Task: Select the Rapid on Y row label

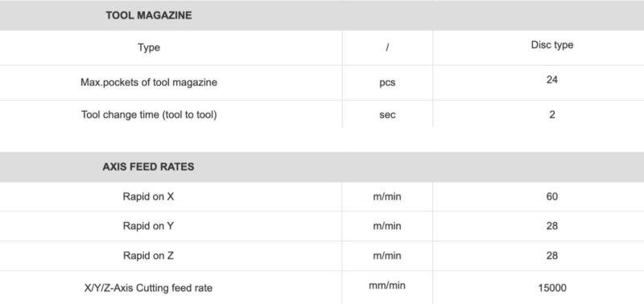Action: point(148,226)
